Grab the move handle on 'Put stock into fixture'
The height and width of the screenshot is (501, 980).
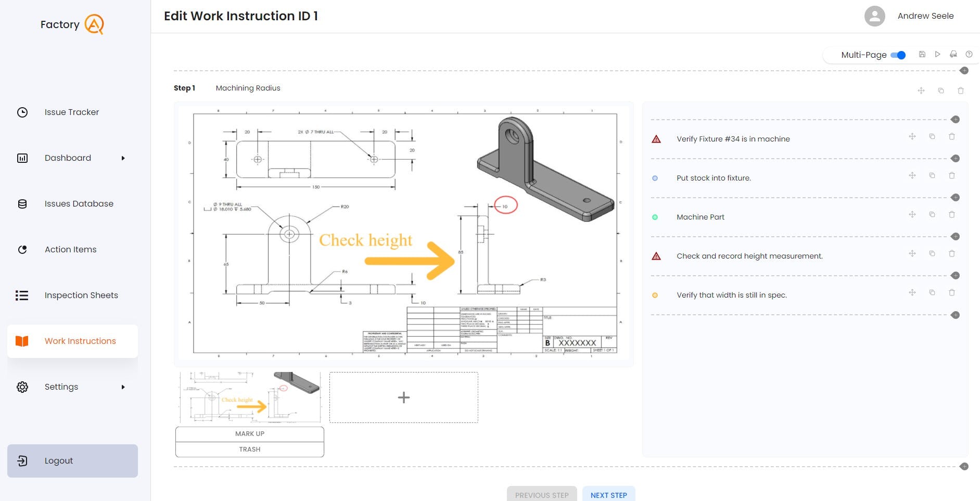(912, 175)
